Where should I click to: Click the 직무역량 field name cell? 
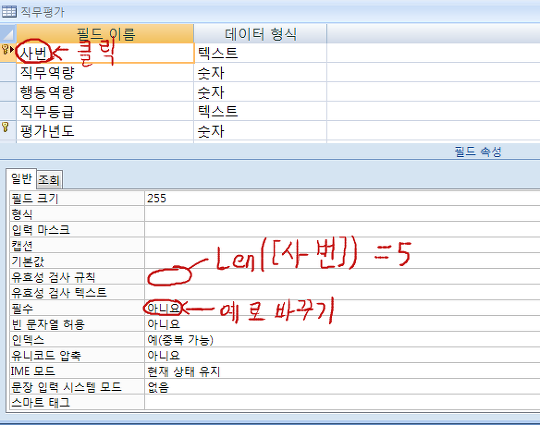[105, 72]
